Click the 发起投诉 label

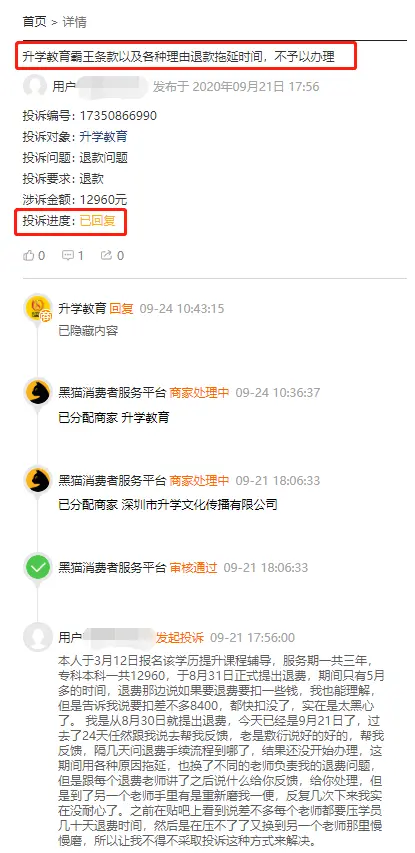click(x=180, y=637)
